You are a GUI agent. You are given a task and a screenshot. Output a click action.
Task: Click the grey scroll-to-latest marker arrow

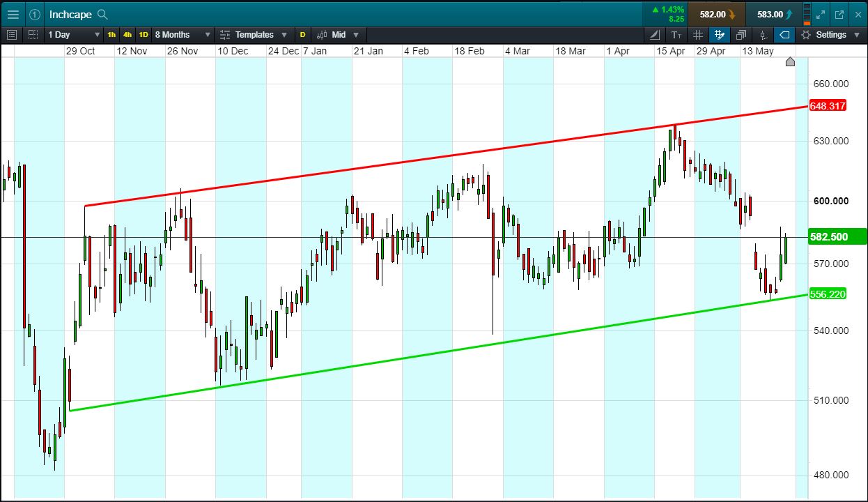790,61
